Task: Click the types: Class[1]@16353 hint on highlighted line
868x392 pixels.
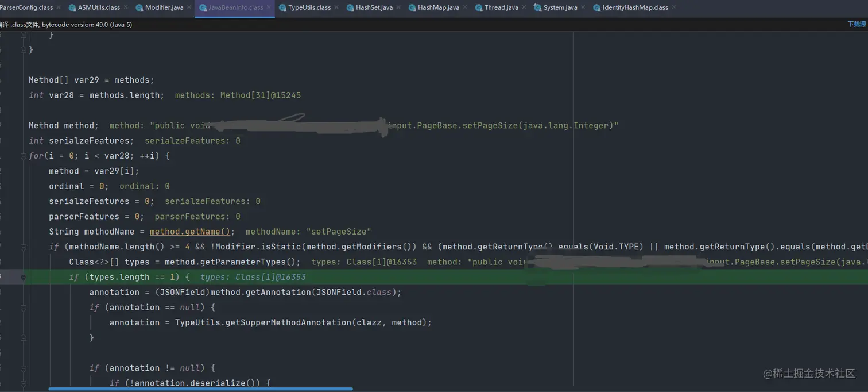Action: pos(253,277)
